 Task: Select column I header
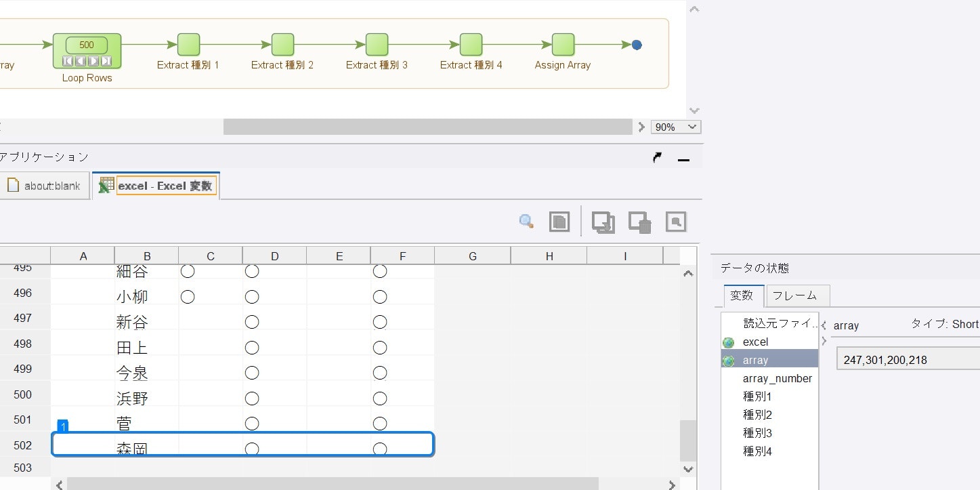625,256
